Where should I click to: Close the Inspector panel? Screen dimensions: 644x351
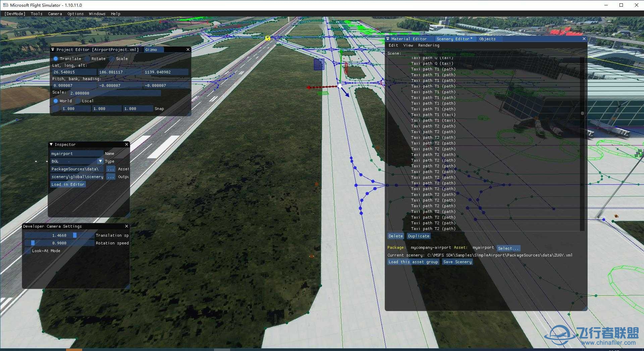click(126, 144)
